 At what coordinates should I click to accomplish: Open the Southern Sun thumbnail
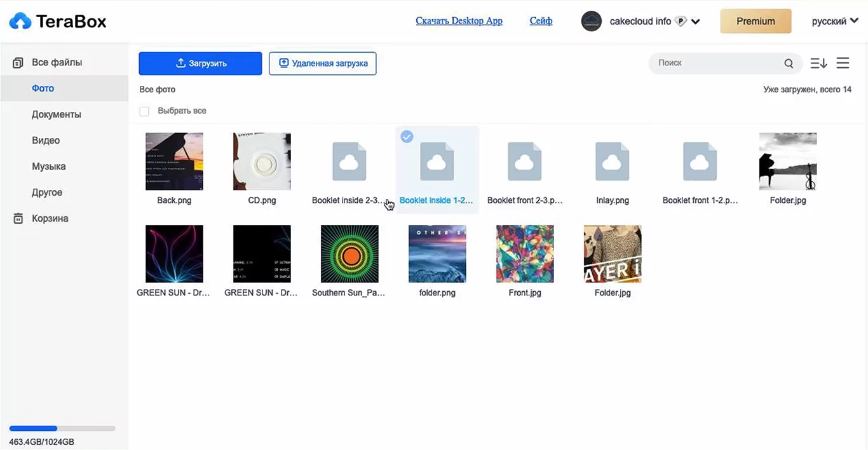[x=349, y=254]
